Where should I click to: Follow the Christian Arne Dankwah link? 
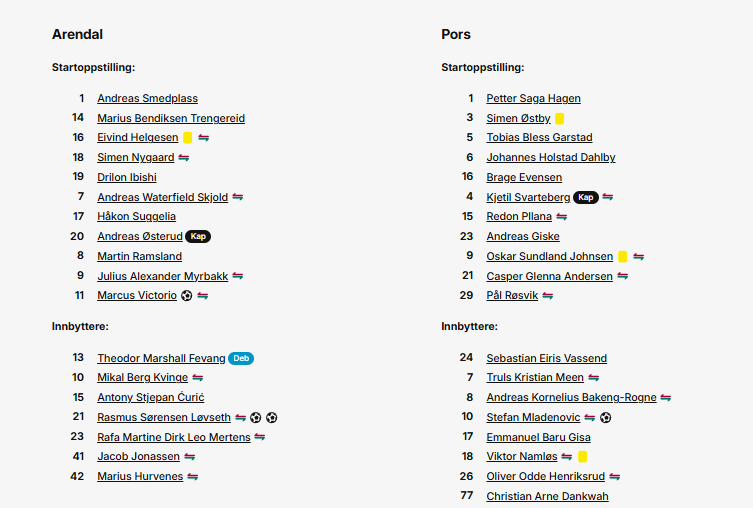pos(547,496)
